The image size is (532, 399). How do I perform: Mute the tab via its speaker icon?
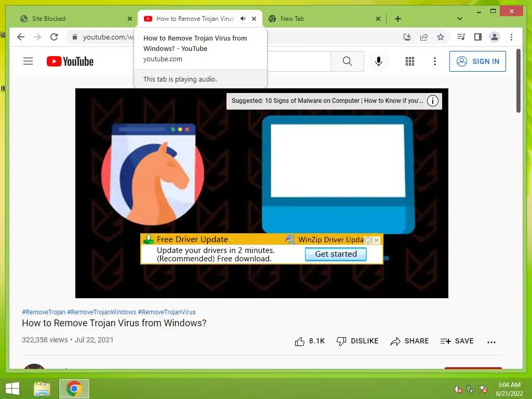243,19
